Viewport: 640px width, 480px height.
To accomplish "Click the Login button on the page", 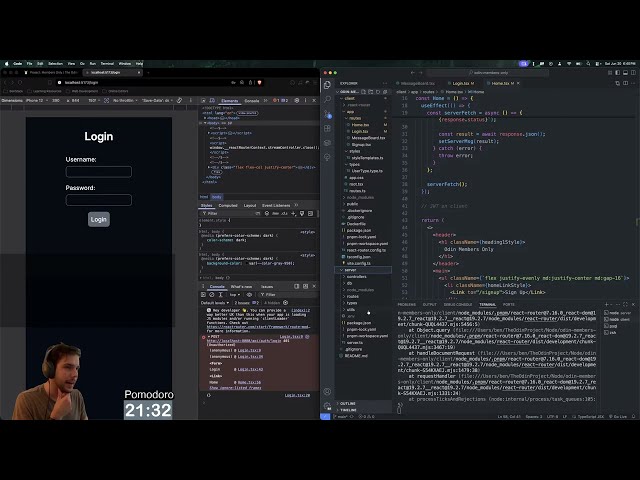I will (x=99, y=219).
